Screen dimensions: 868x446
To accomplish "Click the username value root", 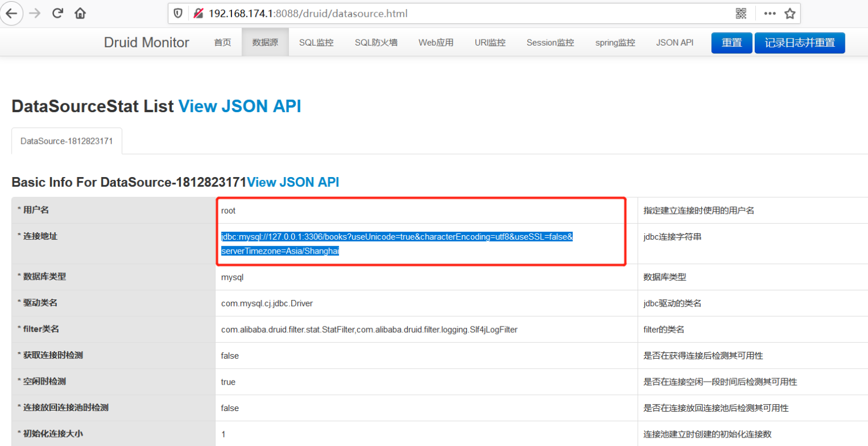I will pos(228,210).
